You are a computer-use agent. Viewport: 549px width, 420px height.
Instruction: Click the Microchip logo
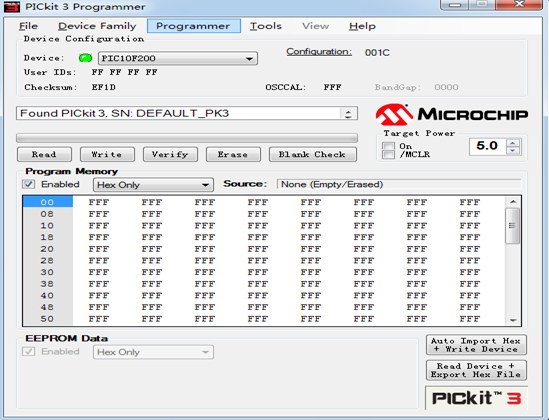coord(452,114)
